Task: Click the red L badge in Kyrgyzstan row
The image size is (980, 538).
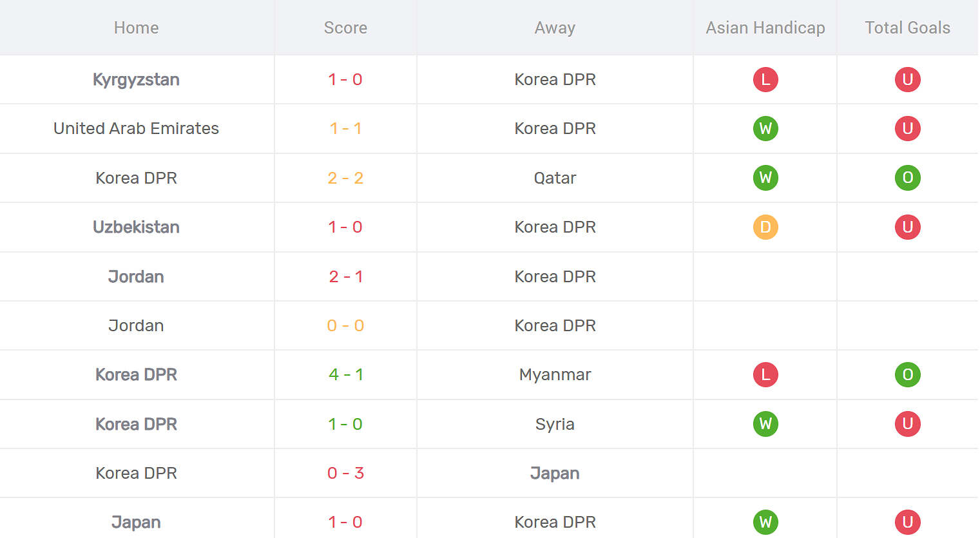Action: pyautogui.click(x=765, y=79)
